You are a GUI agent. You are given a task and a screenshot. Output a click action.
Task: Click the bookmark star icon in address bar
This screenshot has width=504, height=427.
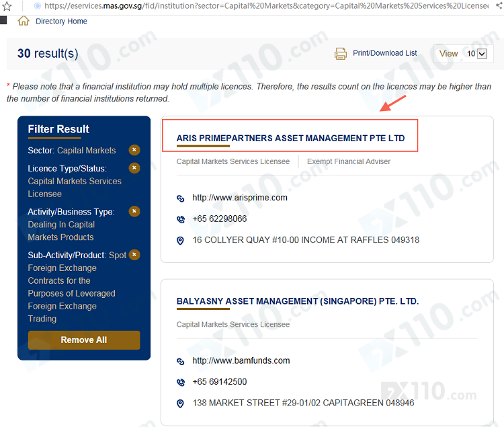[x=7, y=5]
